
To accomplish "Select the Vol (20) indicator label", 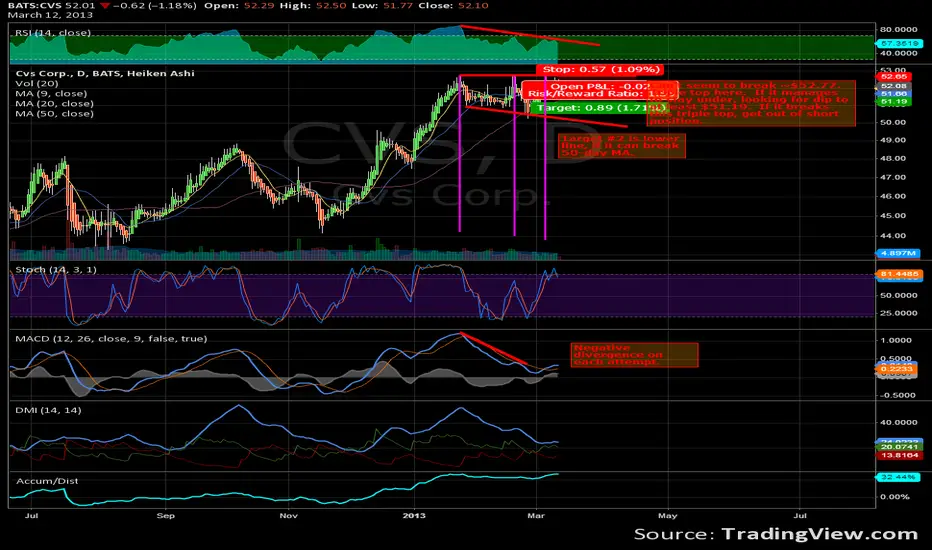I will coord(37,84).
